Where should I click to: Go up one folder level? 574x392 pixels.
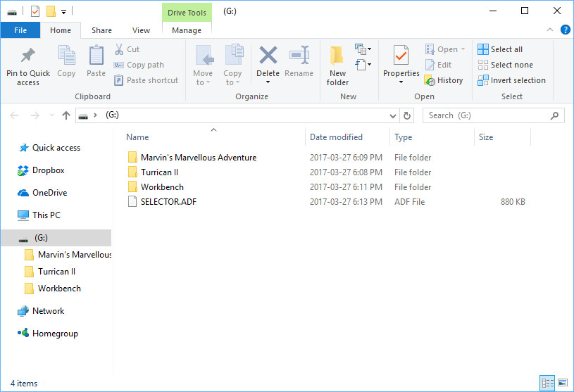pyautogui.click(x=66, y=115)
